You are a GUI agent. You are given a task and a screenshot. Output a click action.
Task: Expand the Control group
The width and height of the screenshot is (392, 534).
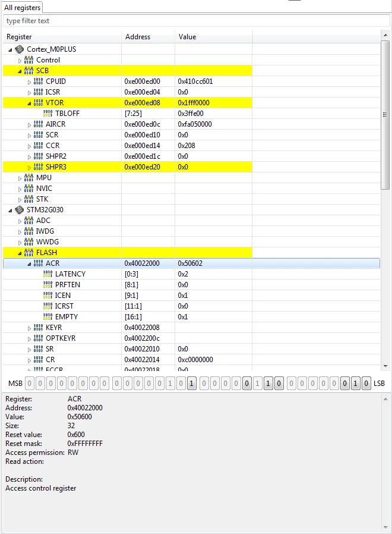(x=20, y=61)
